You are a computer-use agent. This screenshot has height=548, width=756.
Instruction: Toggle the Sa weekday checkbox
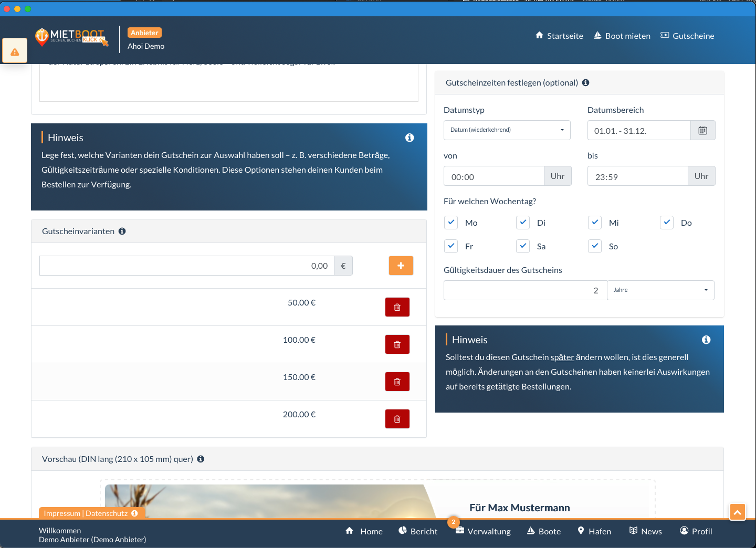523,246
